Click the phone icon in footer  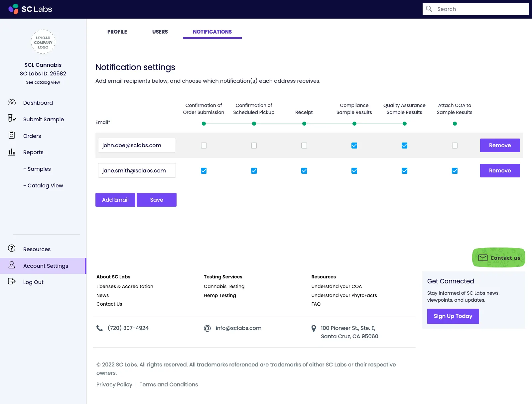click(x=99, y=328)
